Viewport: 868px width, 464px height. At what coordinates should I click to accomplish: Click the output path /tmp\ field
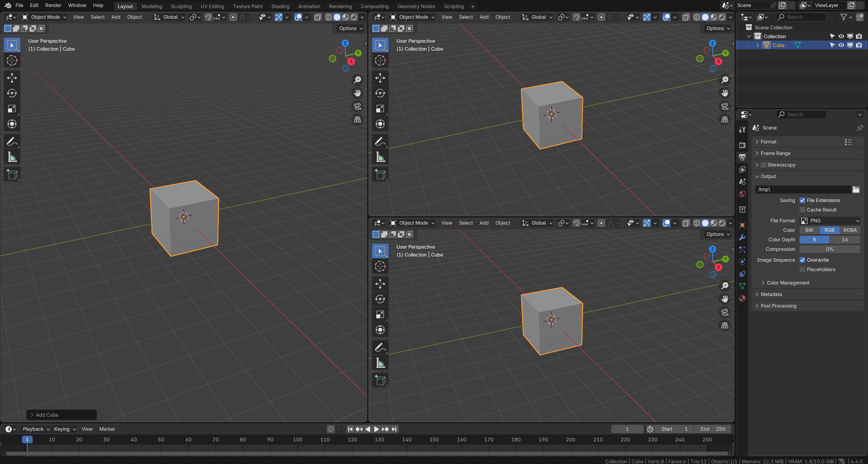(803, 189)
